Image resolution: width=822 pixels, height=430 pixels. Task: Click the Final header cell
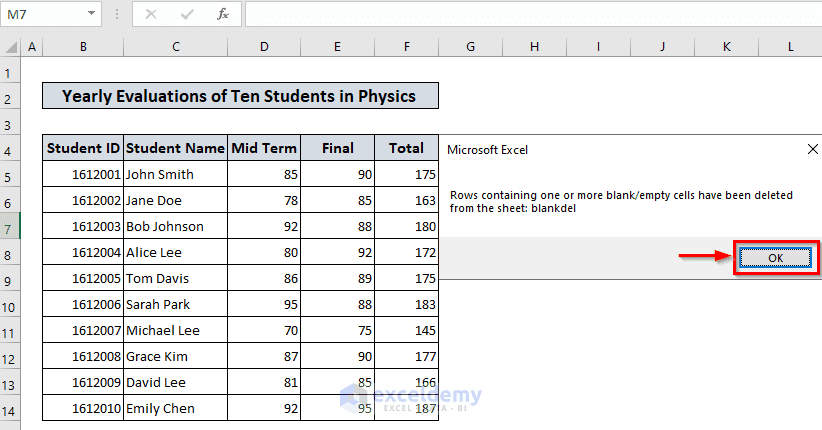click(338, 148)
